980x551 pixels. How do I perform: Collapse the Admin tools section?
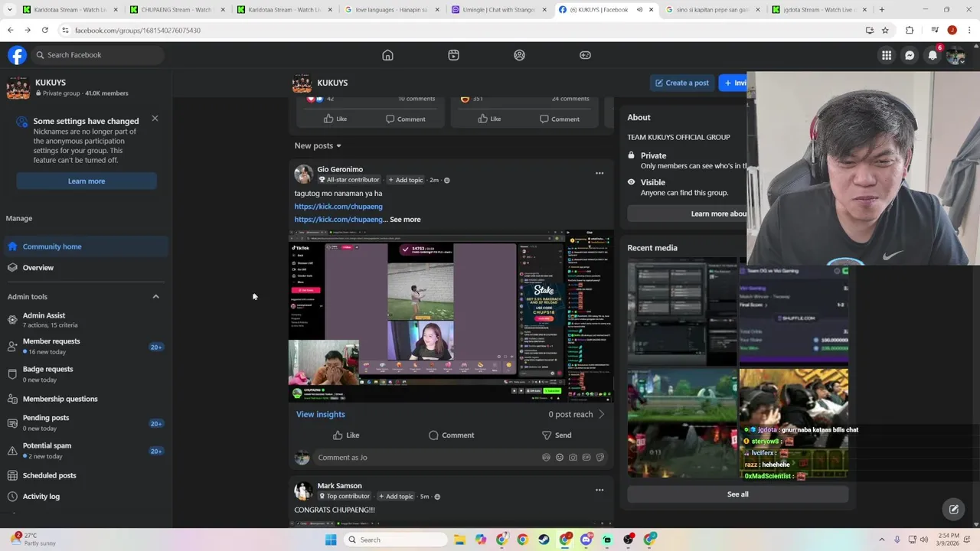tap(155, 297)
